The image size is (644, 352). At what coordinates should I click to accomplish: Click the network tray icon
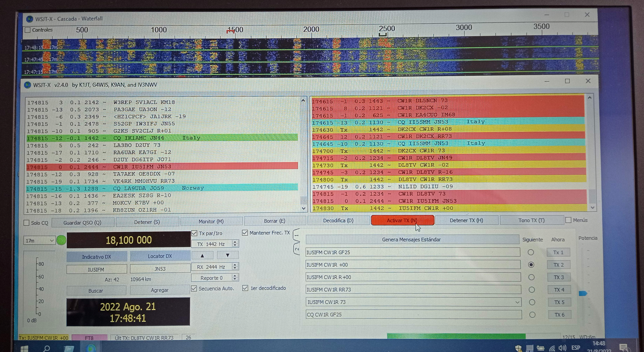pos(552,348)
